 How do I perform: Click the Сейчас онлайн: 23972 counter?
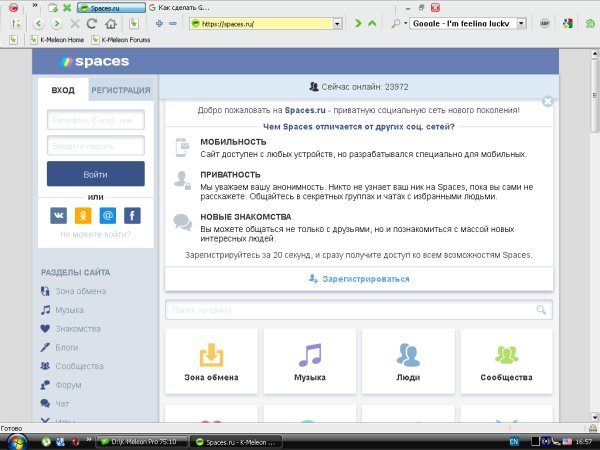359,87
